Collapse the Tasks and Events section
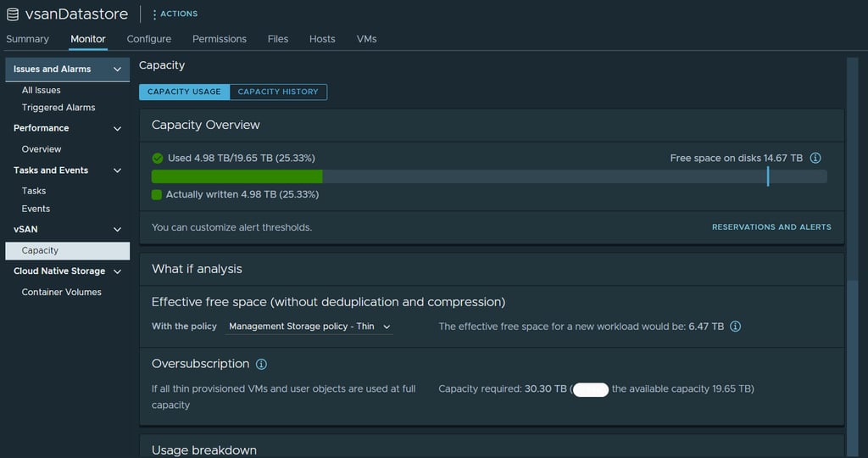 pos(117,170)
